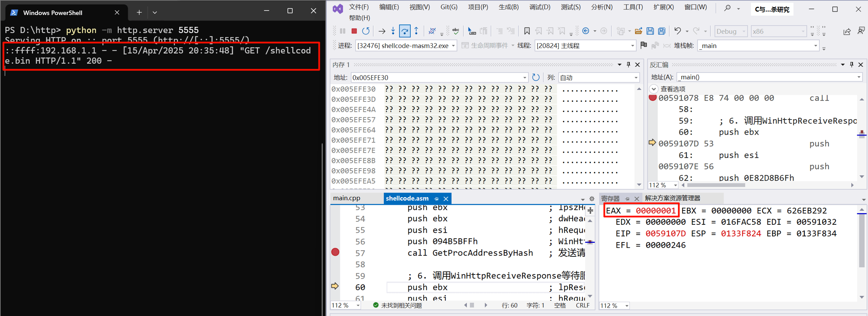The image size is (868, 316).
Task: Open the 调试(D) Debug menu
Action: (539, 7)
